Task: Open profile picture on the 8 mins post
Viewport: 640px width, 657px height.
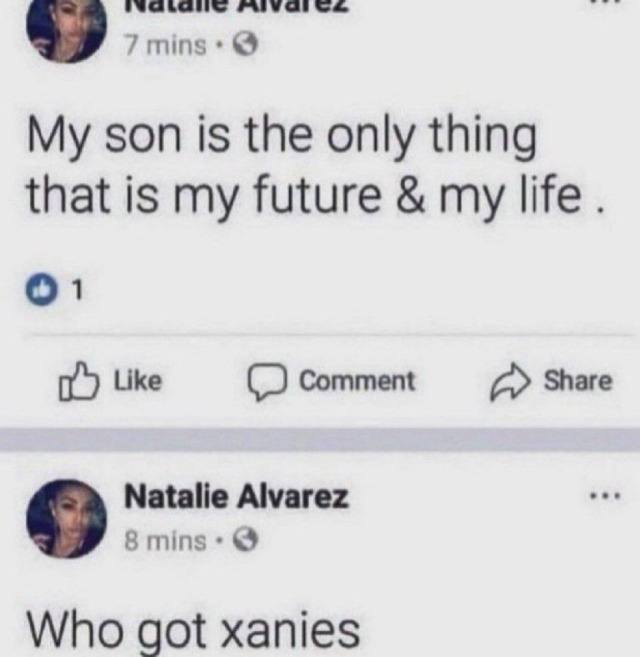Action: (66, 517)
